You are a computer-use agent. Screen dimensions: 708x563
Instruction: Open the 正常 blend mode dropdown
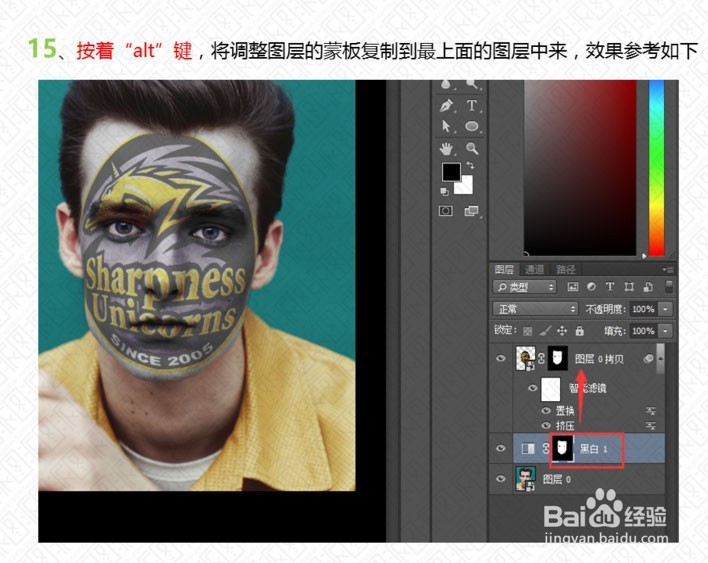point(535,309)
